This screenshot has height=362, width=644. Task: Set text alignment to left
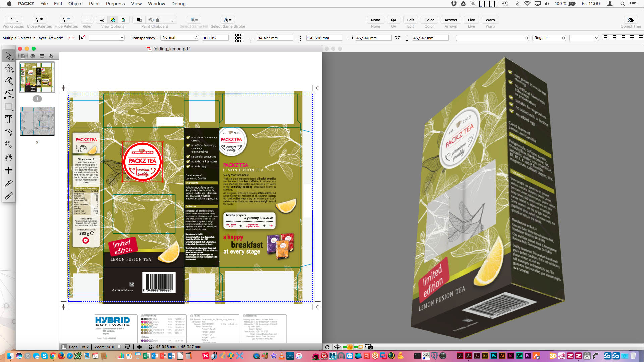[x=606, y=37]
